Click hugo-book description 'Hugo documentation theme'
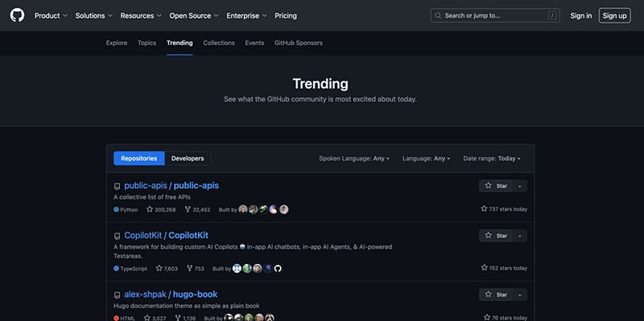 187,306
